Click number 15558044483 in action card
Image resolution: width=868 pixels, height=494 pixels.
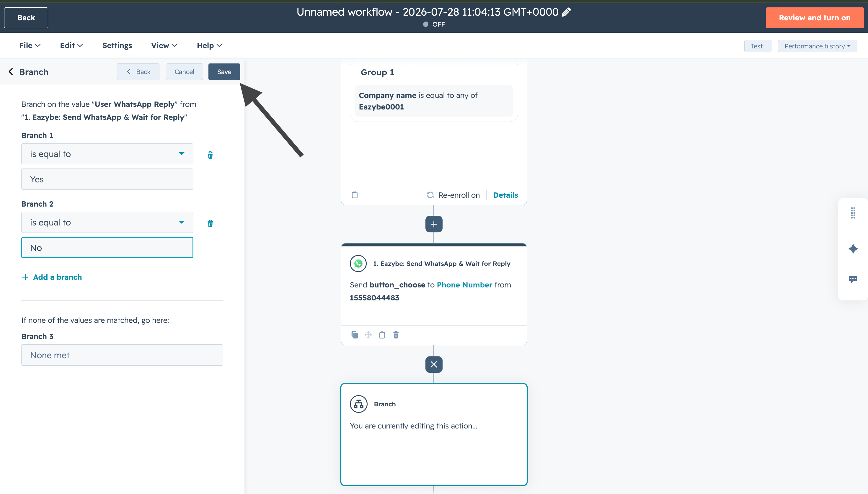(374, 297)
